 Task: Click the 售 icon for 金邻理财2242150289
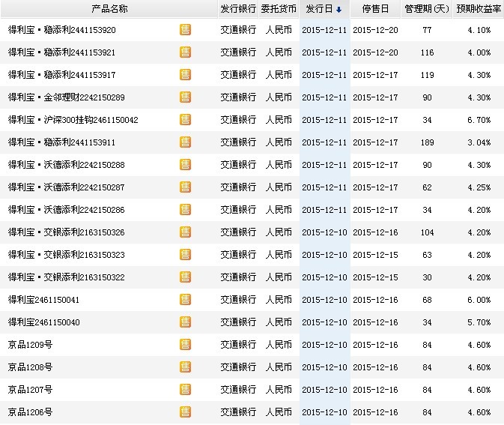point(185,97)
